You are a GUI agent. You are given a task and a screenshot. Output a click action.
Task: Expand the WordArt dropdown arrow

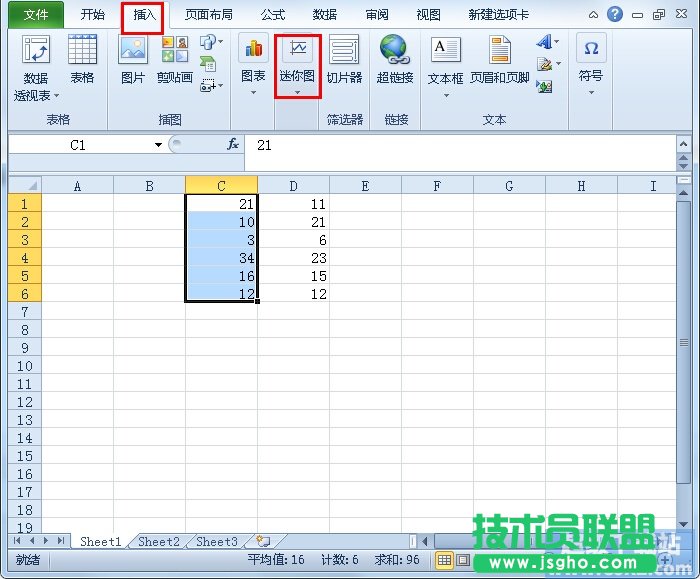click(557, 42)
